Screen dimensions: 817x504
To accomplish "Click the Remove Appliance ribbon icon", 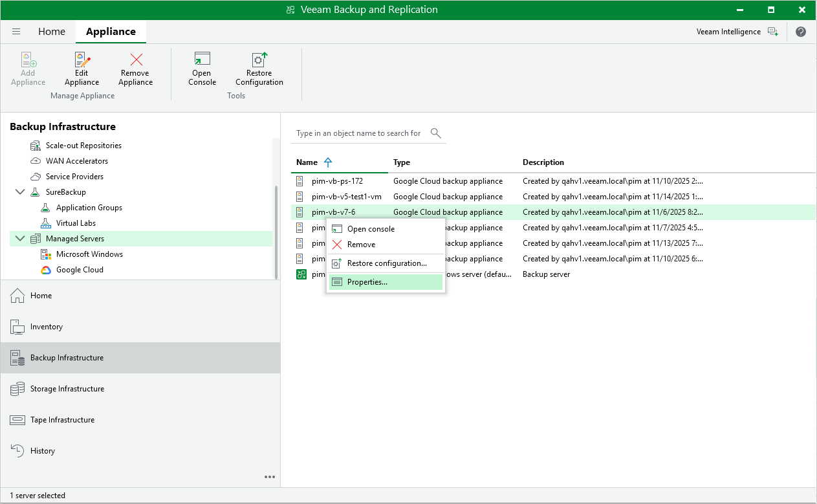I will (135, 69).
